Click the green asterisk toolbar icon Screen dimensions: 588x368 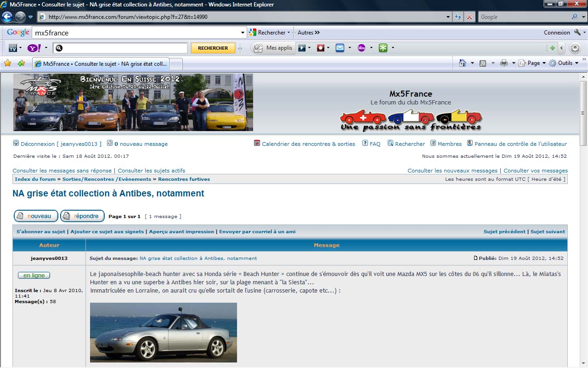(383, 48)
